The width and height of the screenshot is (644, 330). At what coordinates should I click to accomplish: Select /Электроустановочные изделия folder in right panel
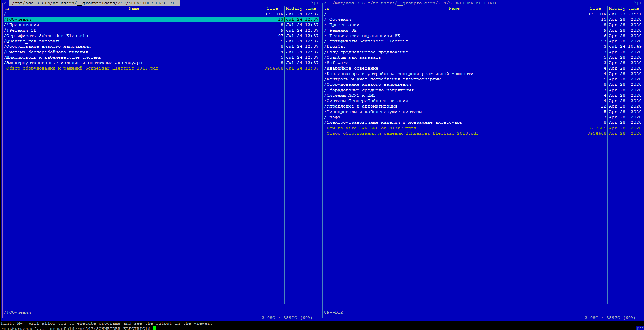click(483, 122)
